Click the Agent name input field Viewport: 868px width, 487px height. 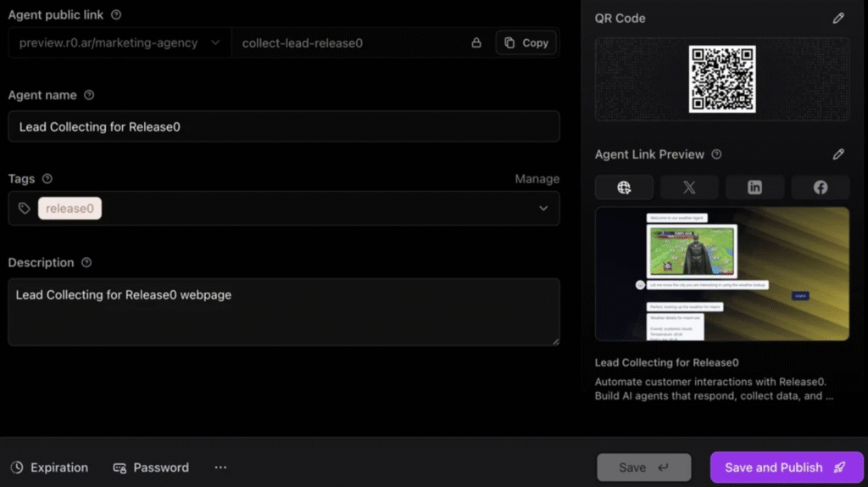[283, 126]
